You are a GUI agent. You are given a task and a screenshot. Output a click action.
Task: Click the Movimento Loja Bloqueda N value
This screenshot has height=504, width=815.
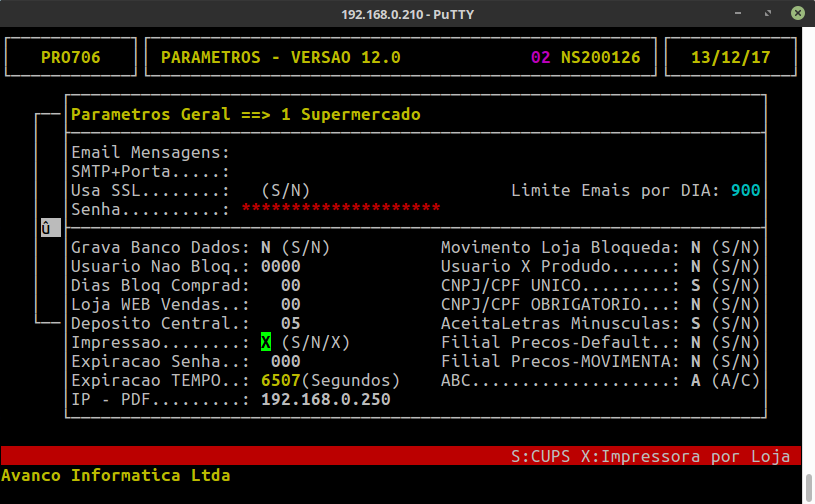pyautogui.click(x=696, y=247)
